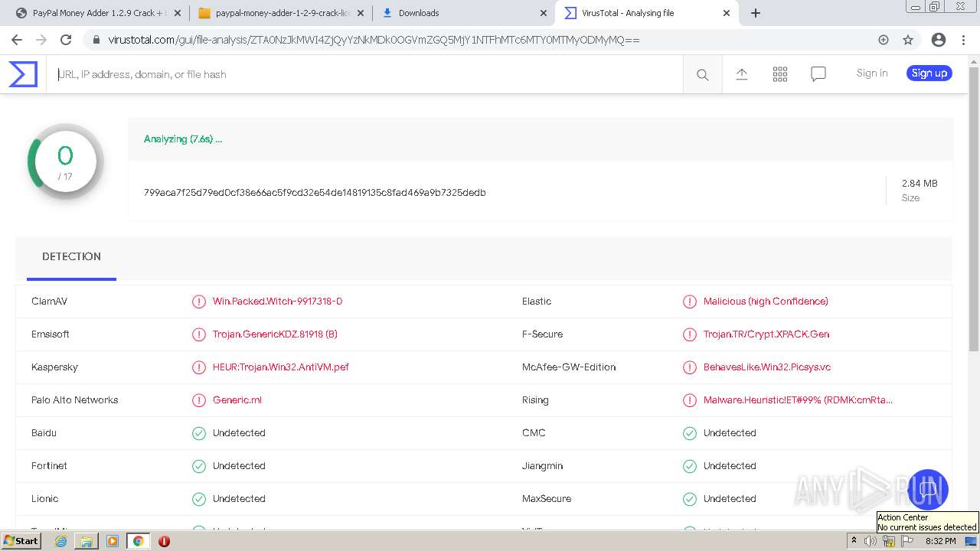Click the CMC Undetected result
Viewport: 980px width, 551px height.
[x=730, y=433]
